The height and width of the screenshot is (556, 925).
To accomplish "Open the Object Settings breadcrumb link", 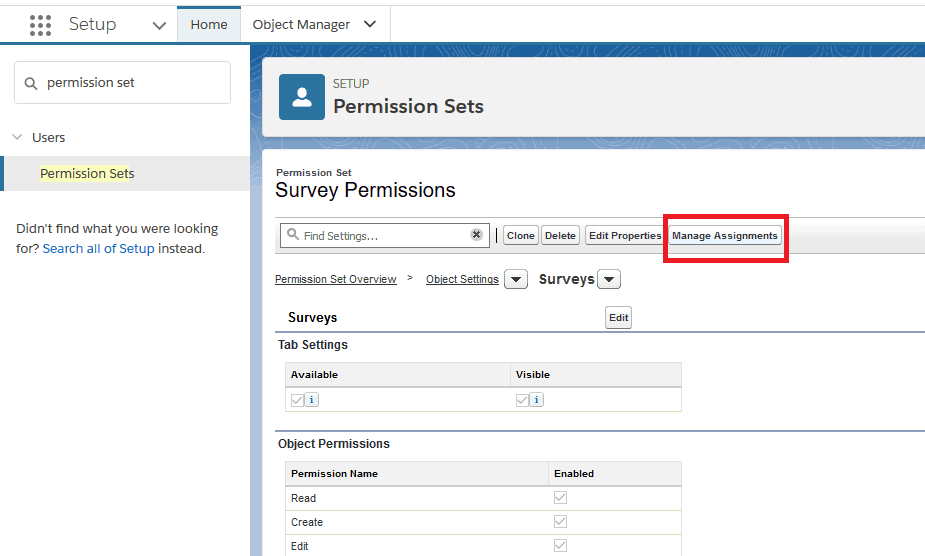I will coord(462,279).
